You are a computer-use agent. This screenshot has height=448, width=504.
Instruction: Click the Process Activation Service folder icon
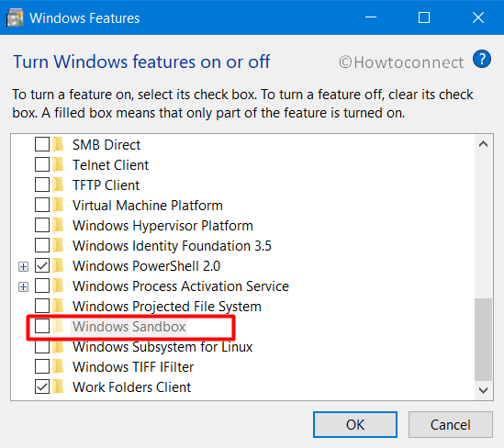58,286
